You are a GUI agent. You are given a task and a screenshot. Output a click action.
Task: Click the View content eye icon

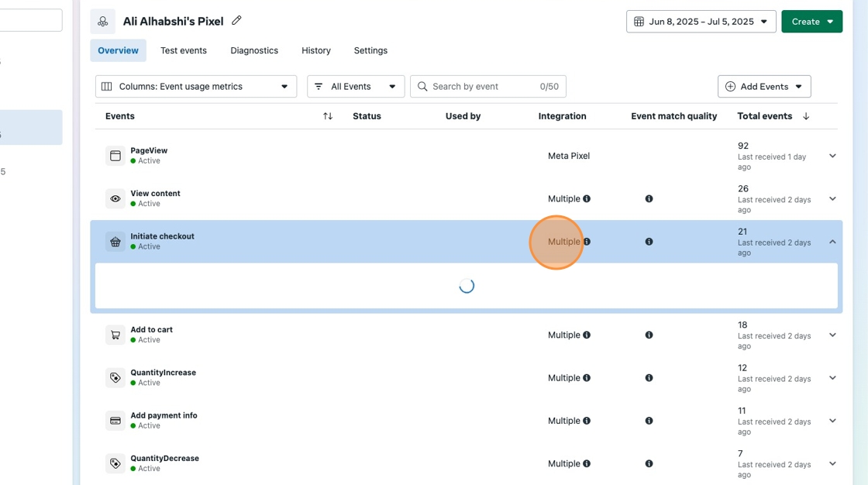pyautogui.click(x=115, y=198)
